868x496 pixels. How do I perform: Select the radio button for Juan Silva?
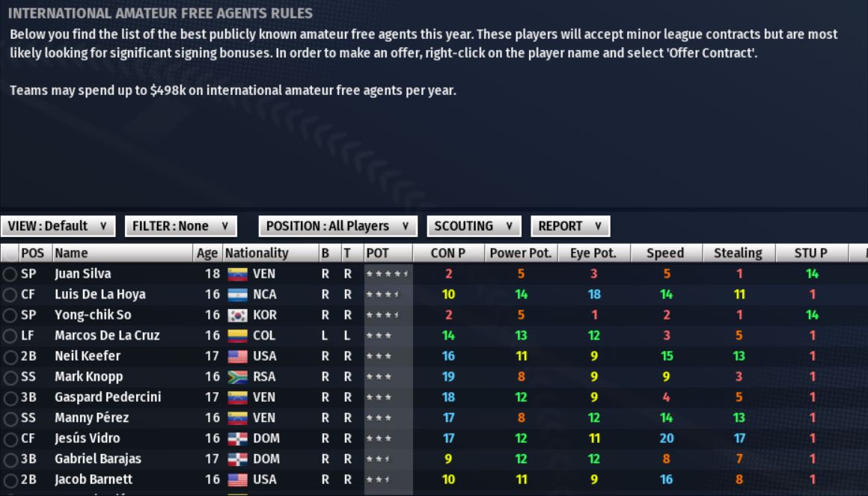click(x=10, y=275)
